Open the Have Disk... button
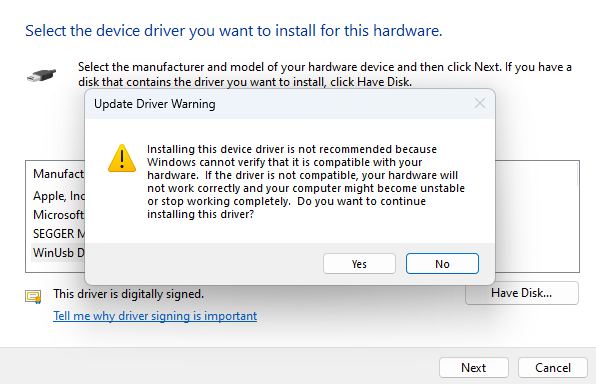The image size is (596, 384). pos(522,293)
